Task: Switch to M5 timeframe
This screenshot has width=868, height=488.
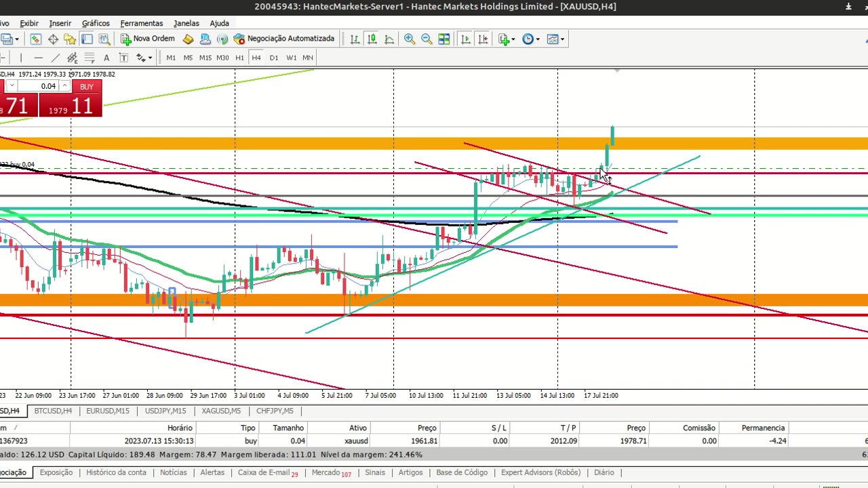Action: (x=188, y=58)
